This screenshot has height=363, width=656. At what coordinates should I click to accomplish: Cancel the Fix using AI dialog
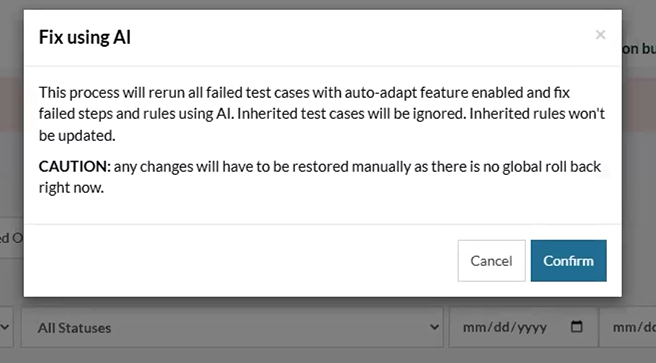click(x=491, y=261)
